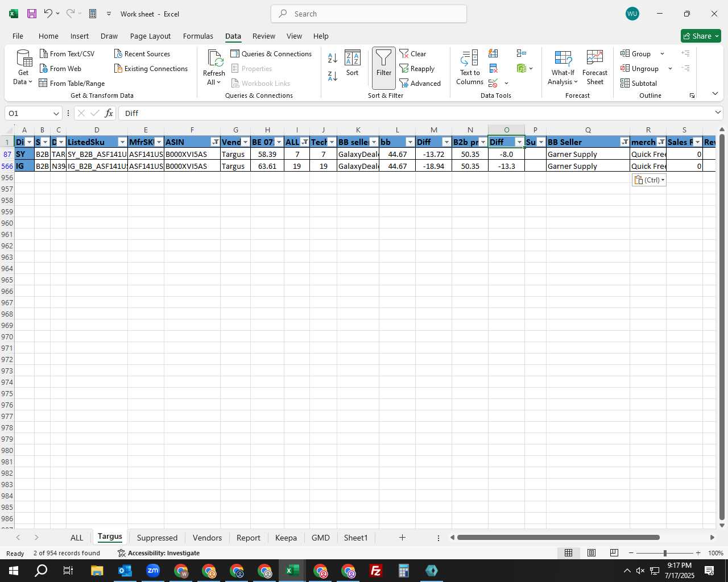The height and width of the screenshot is (582, 728).
Task: Switch to the Insert ribbon tab
Action: (x=80, y=36)
